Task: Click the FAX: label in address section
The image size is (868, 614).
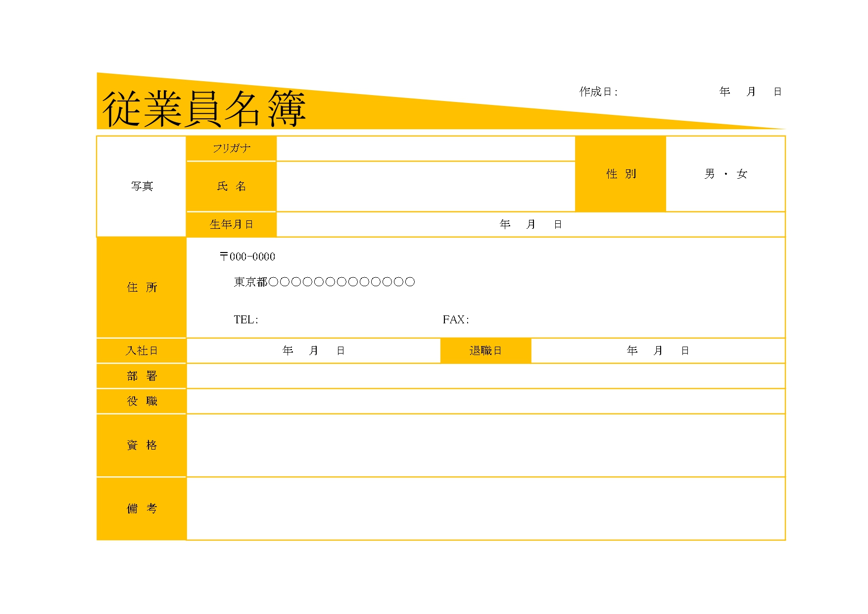Action: (x=456, y=319)
